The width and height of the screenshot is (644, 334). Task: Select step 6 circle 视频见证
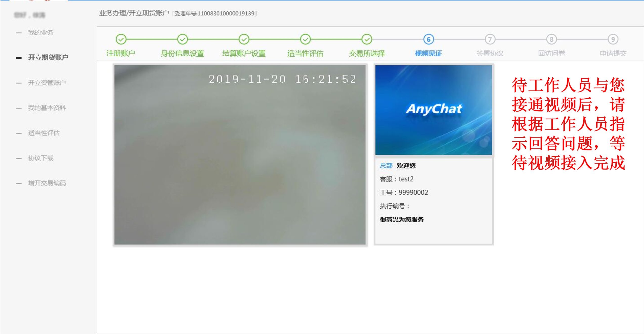[x=428, y=39]
